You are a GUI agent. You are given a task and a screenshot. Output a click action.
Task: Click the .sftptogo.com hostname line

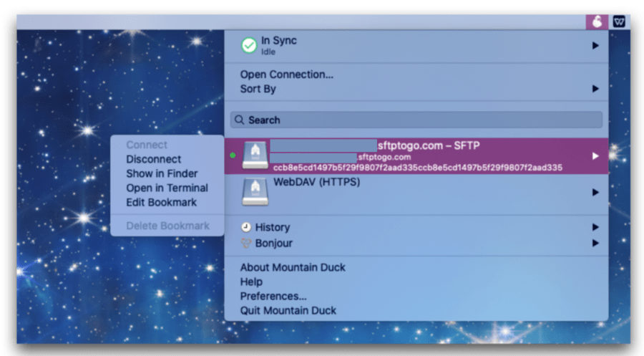pos(384,157)
